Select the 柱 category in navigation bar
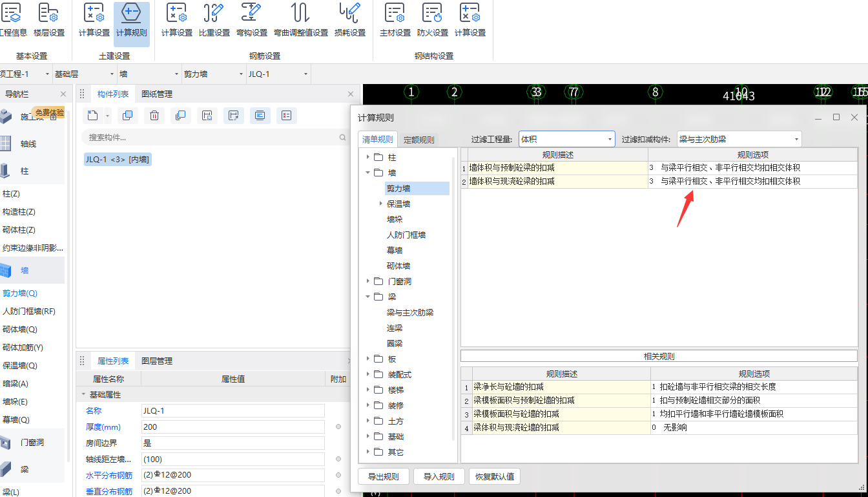868x497 pixels. [25, 171]
